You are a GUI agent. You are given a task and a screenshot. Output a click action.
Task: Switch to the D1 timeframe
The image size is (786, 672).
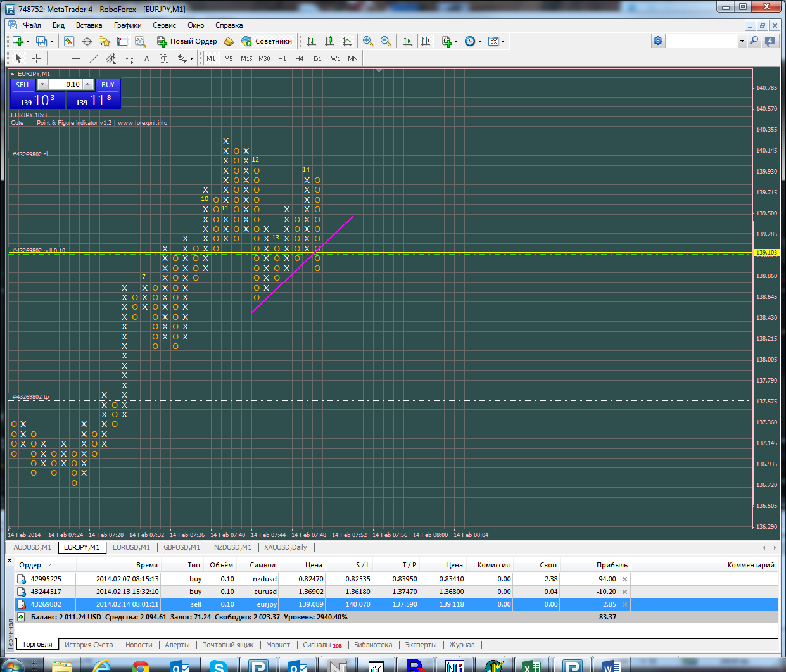[x=317, y=58]
